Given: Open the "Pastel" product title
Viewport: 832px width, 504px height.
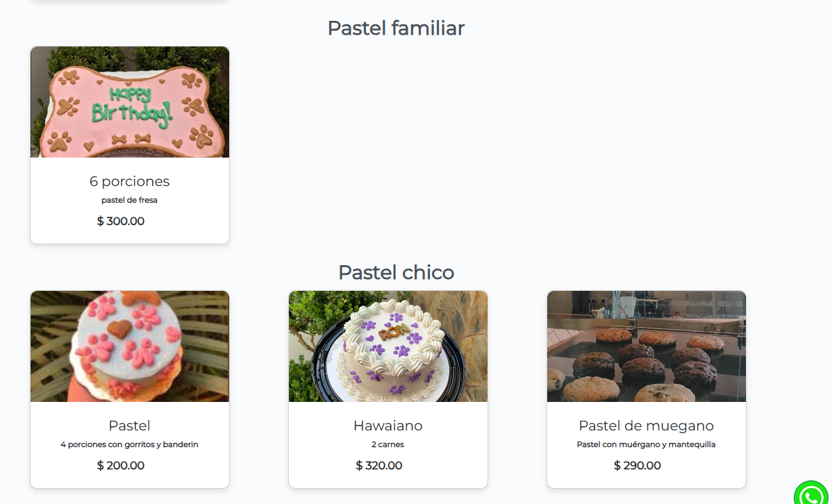Looking at the screenshot, I should 130,426.
